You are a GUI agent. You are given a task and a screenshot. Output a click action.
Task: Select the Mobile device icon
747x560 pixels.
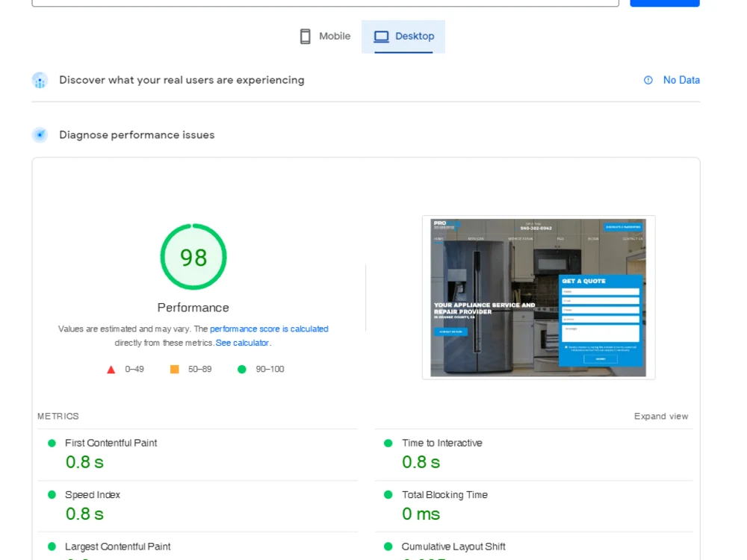coord(305,36)
